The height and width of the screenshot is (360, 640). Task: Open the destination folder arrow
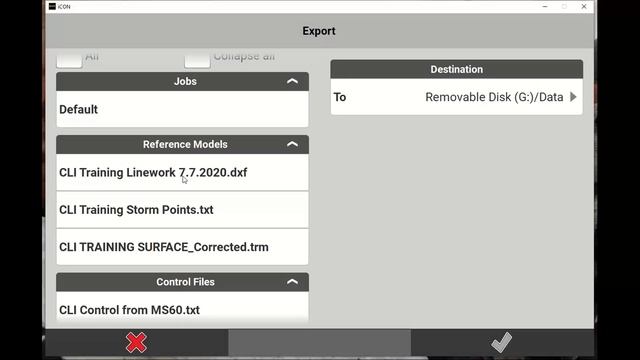pos(573,97)
